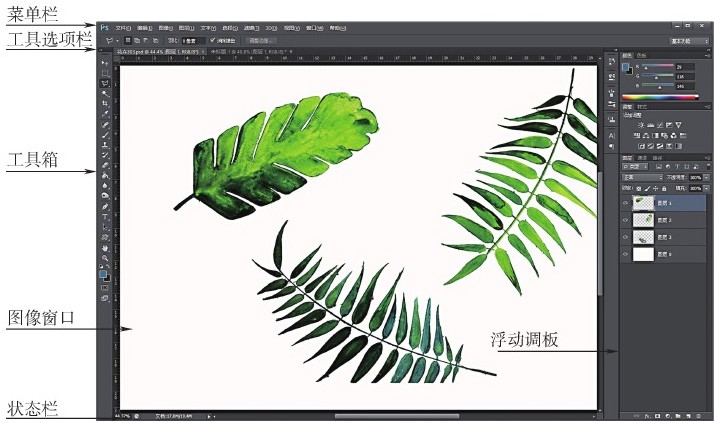Image resolution: width=715 pixels, height=423 pixels.
Task: Select the 图层 3 layer thumbnail
Action: coord(644,237)
